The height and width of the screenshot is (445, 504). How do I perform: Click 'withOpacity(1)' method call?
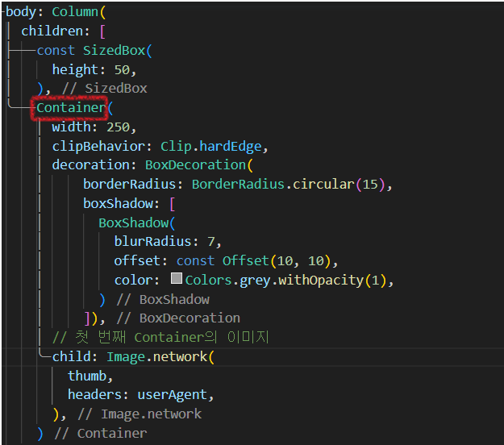(332, 281)
